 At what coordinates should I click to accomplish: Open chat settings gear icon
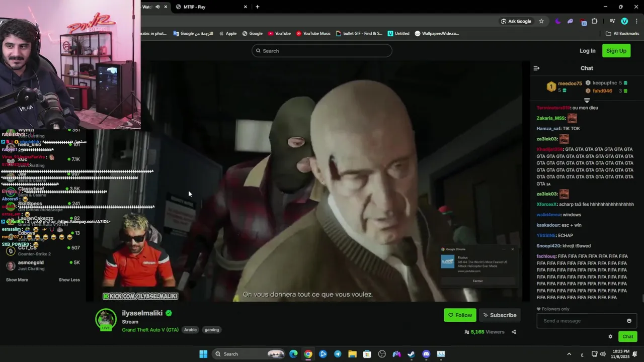tap(610, 337)
